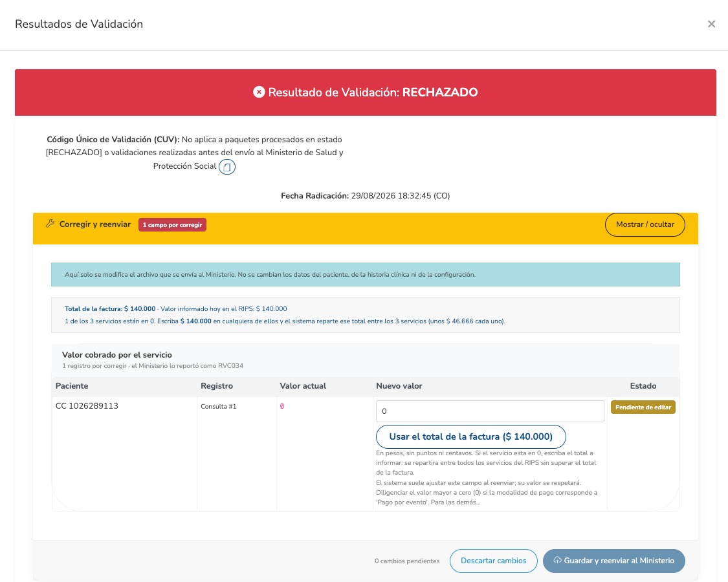Click the blue info notice about the Ministerio file
Screen dimensions: 728x582
click(x=366, y=275)
